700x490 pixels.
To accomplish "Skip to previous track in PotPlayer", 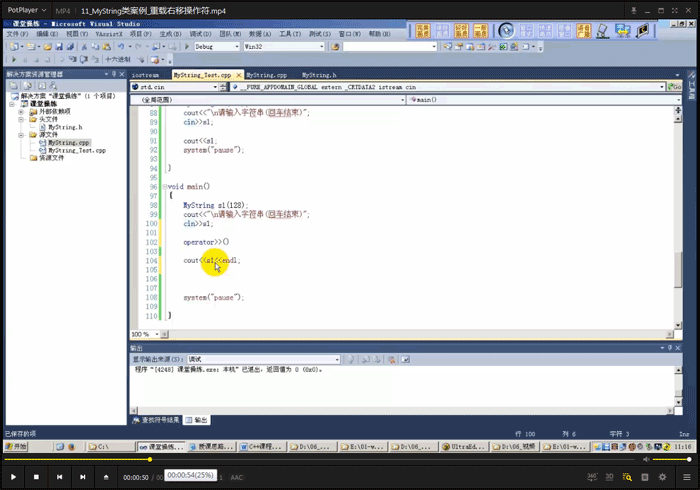I will (58, 477).
